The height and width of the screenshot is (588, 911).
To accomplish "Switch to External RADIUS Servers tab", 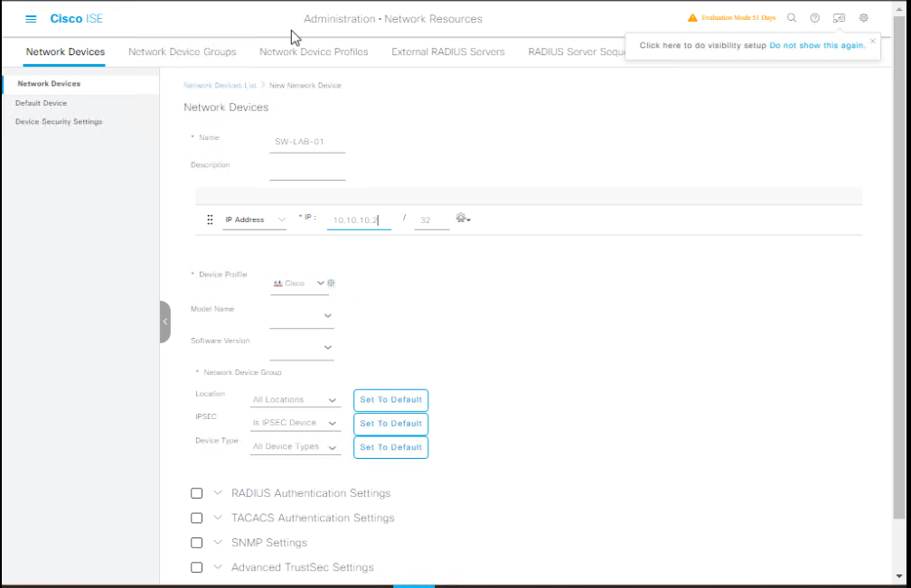I will (448, 51).
